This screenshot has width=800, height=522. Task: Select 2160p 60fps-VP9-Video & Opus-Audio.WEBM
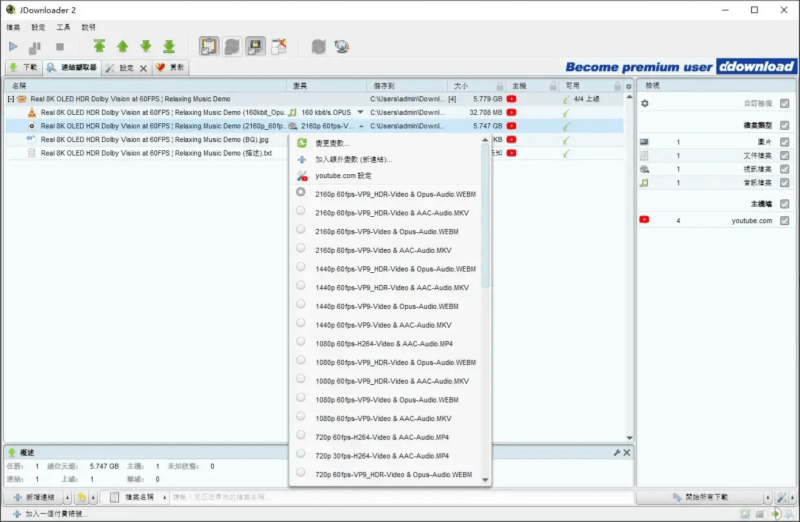tap(386, 232)
